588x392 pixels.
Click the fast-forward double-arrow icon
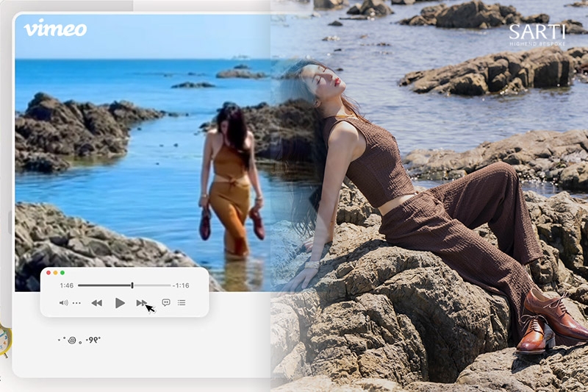(x=141, y=303)
